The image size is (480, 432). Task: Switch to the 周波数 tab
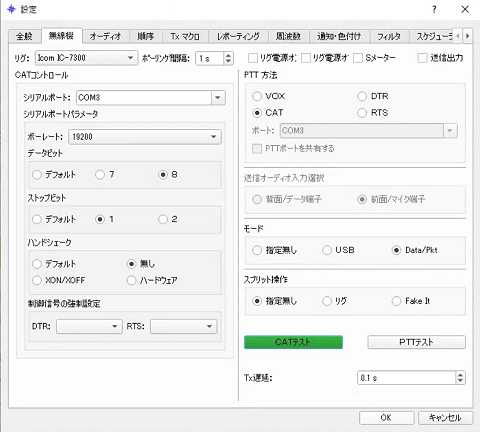click(288, 36)
